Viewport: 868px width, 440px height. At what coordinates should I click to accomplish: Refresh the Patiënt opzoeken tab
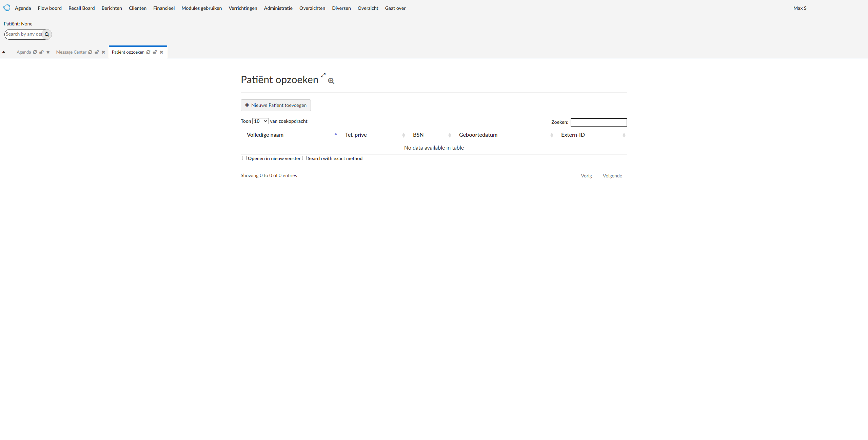pyautogui.click(x=148, y=52)
